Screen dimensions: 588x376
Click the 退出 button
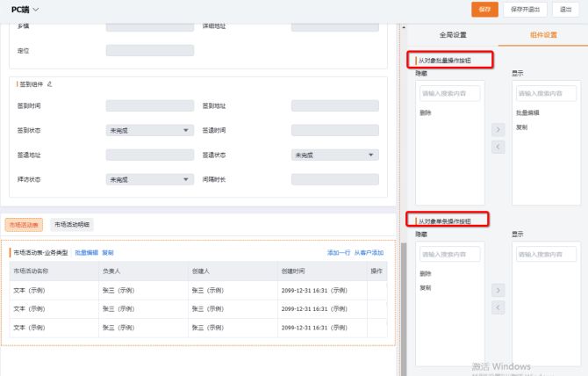566,9
